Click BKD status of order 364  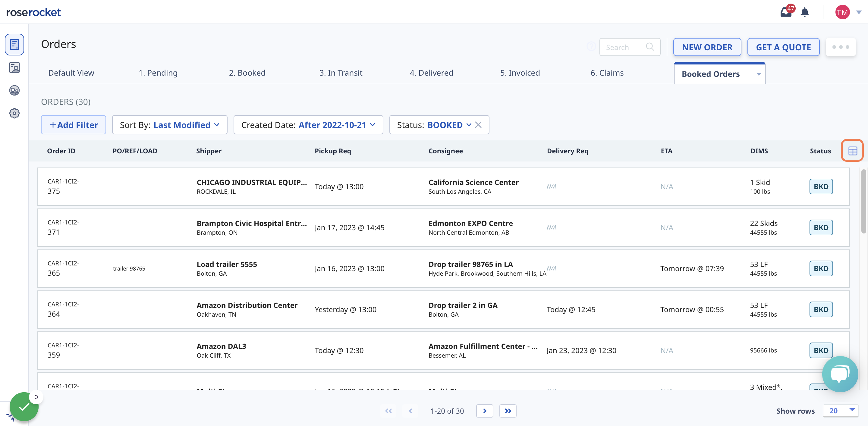click(821, 309)
